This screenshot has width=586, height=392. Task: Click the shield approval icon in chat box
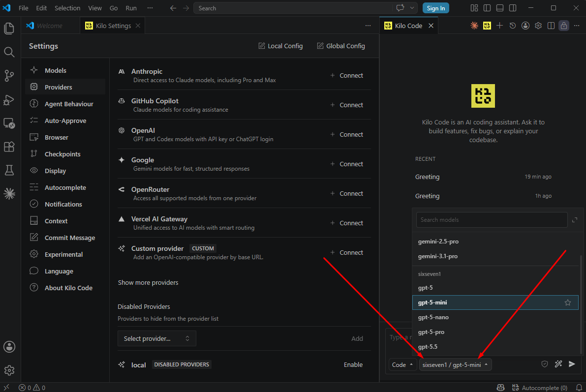pyautogui.click(x=545, y=364)
